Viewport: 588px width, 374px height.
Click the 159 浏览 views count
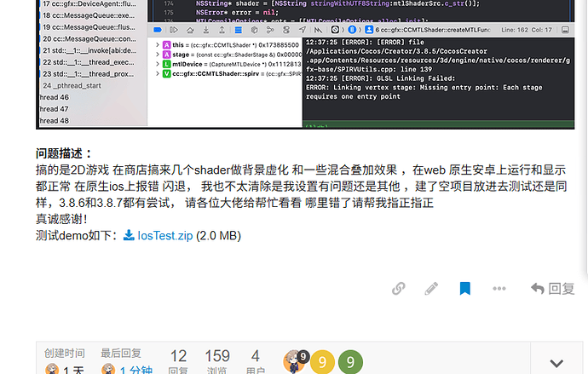coord(217,361)
